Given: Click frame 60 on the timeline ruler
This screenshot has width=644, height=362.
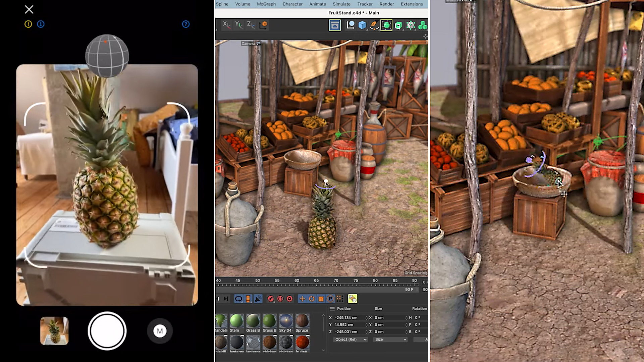Looking at the screenshot, I should [296, 280].
